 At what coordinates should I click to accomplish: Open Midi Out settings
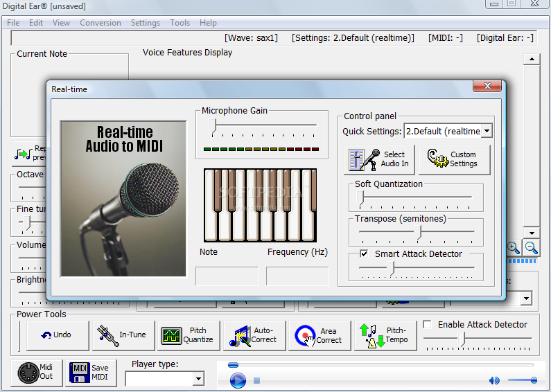37,372
